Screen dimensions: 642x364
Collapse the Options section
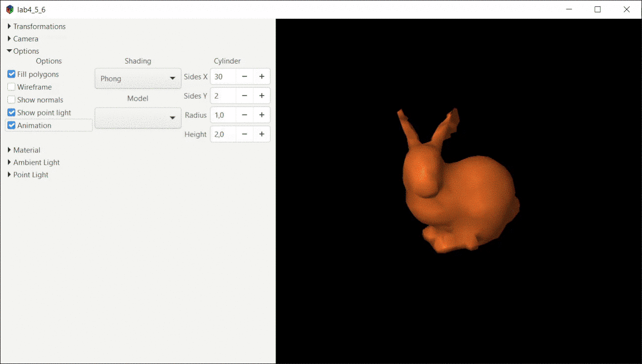point(23,51)
